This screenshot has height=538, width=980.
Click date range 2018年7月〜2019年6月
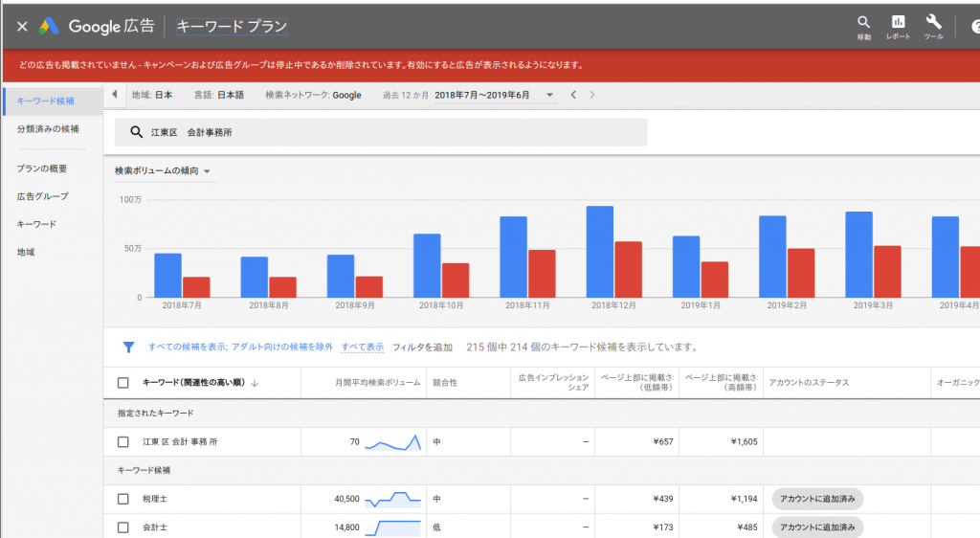coord(482,95)
